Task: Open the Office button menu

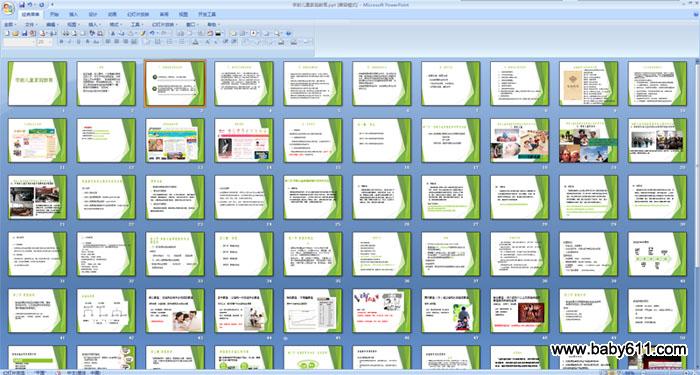Action: click(8, 8)
